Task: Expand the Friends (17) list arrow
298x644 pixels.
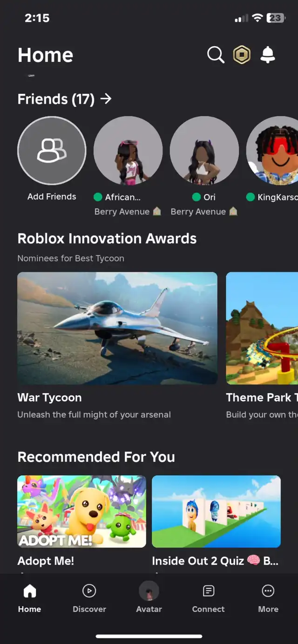Action: coord(106,99)
